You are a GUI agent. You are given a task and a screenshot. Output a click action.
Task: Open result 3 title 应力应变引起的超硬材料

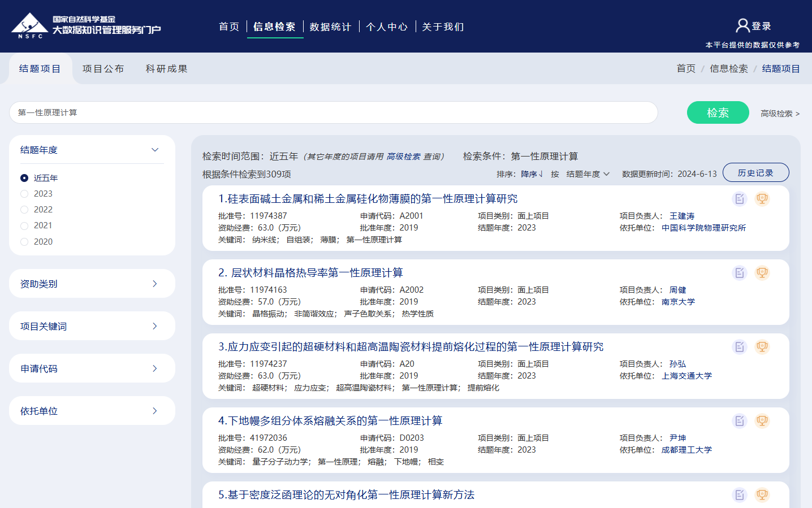click(411, 347)
